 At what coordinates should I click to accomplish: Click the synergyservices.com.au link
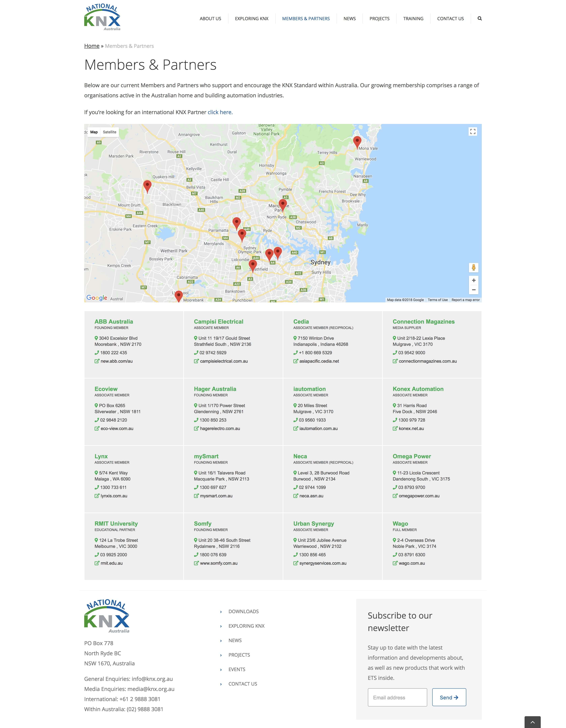point(323,563)
